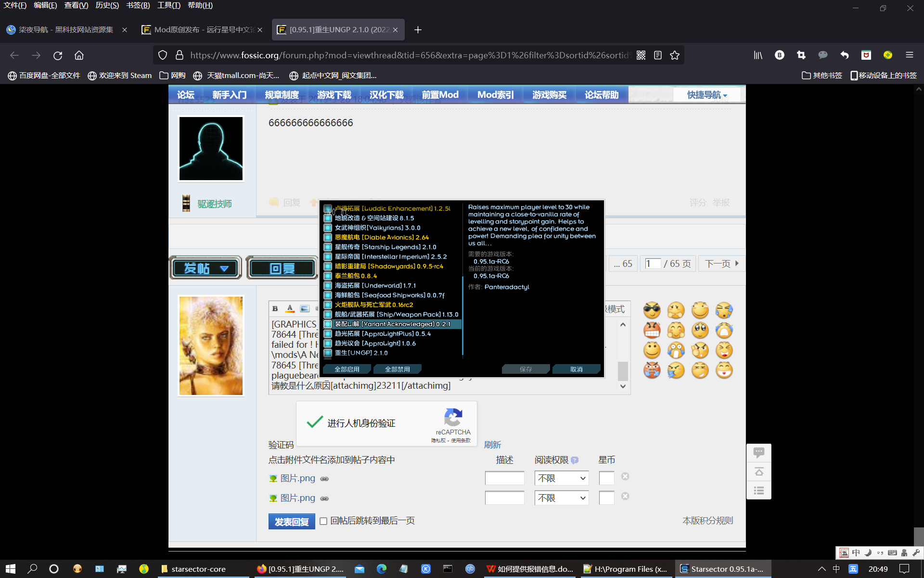Toggle Variant Acknowledged mod checkbox
The image size is (924, 578).
click(x=328, y=324)
